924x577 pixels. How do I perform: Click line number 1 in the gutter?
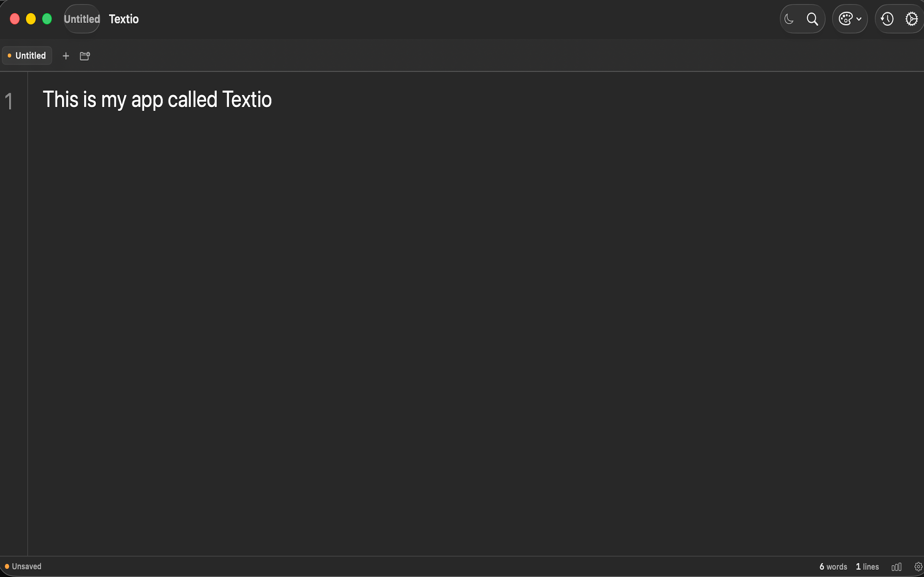[9, 101]
